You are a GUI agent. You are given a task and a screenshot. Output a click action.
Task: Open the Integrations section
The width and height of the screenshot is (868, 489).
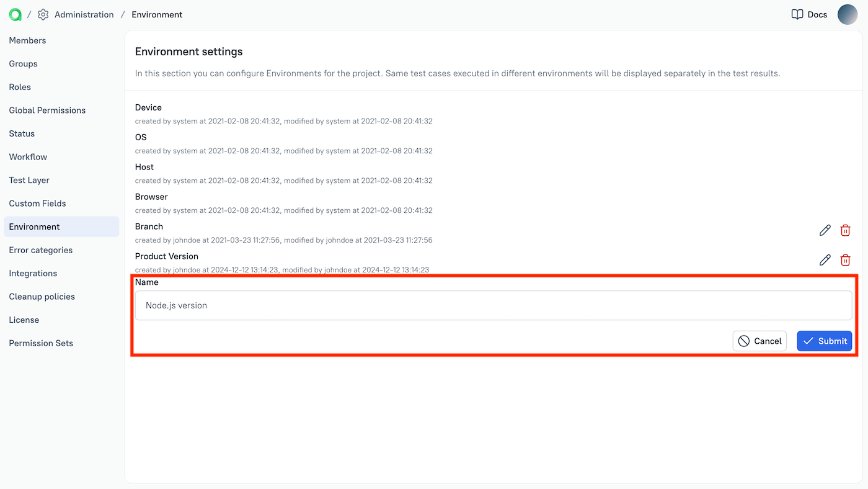[32, 273]
